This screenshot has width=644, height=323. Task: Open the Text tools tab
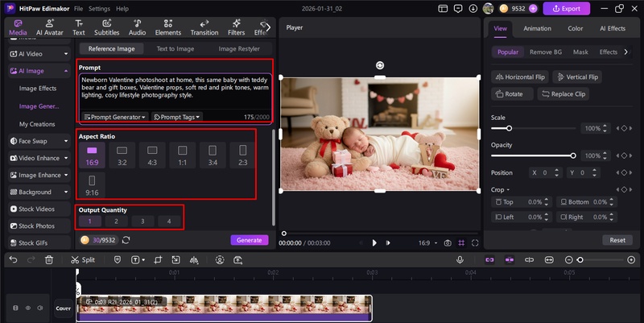tap(78, 27)
